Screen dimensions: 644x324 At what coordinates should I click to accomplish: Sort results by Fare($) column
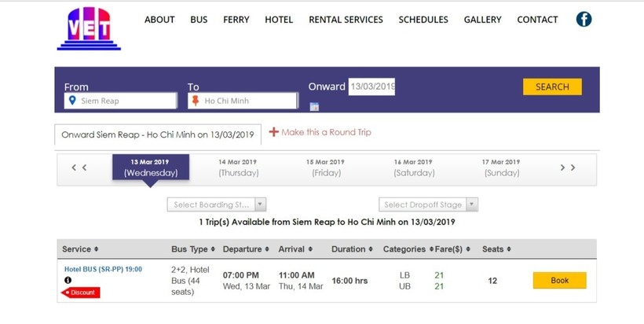[x=470, y=249]
